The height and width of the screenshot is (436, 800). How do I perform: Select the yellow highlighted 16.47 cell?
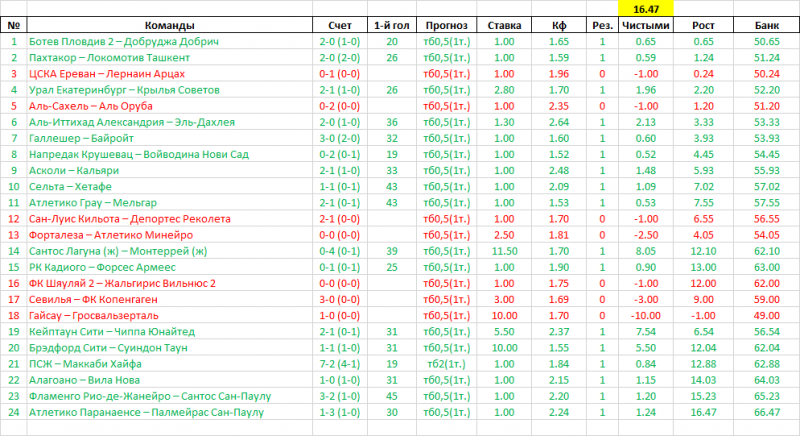click(x=645, y=9)
